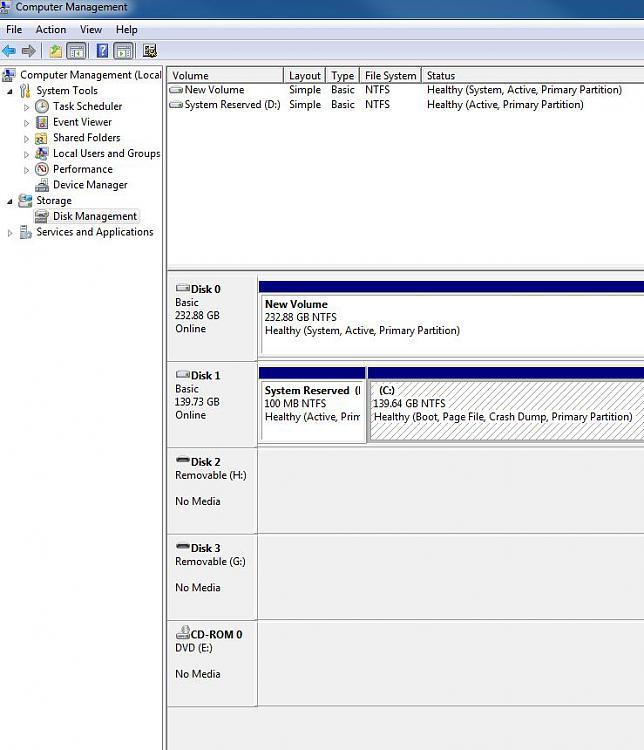
Task: Sort by the Type column header
Action: [343, 76]
